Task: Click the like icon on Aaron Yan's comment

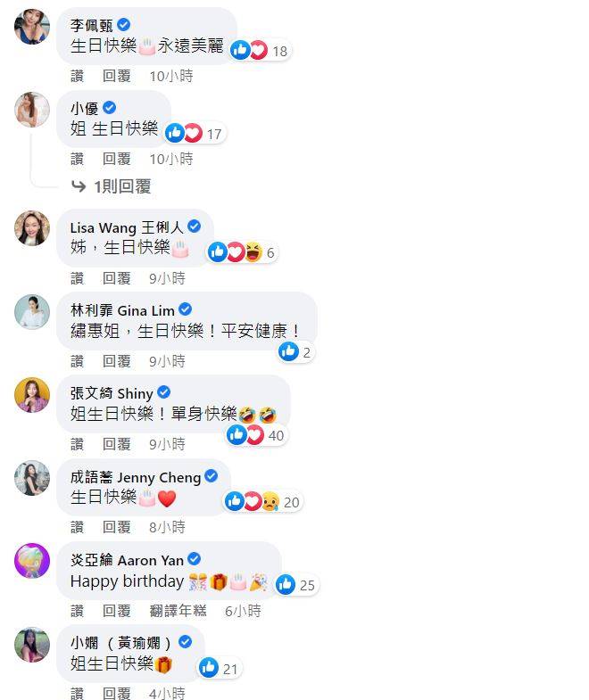Action: [286, 585]
